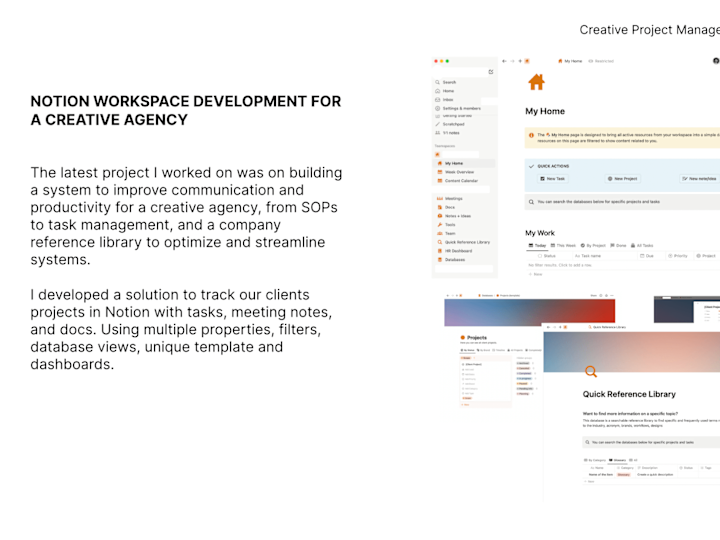
Task: Click the Project column header in My Work
Action: click(706, 256)
